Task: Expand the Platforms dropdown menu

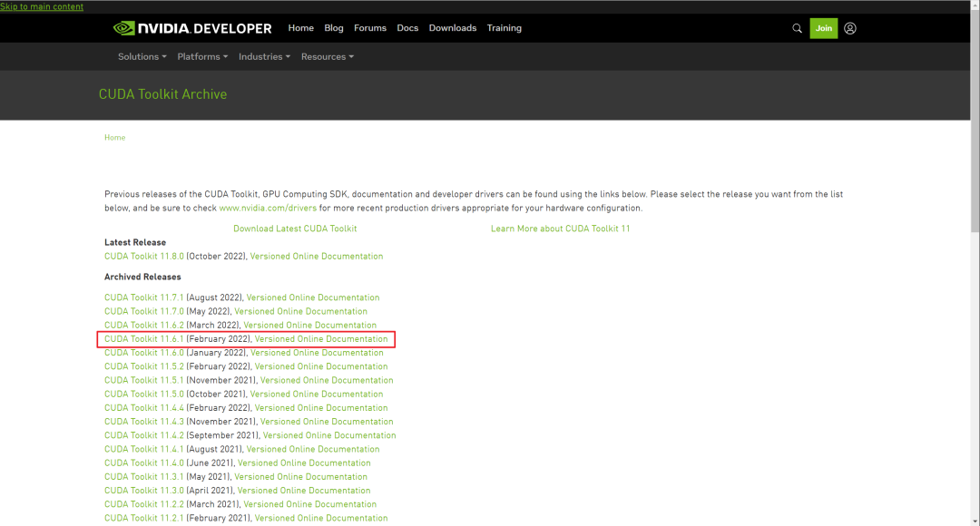Action: tap(202, 57)
